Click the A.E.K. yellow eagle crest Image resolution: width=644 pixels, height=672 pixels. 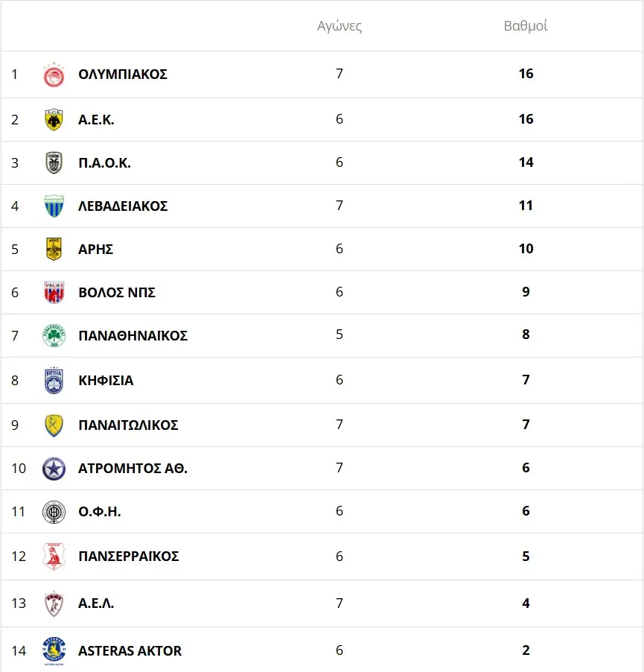coord(54,119)
